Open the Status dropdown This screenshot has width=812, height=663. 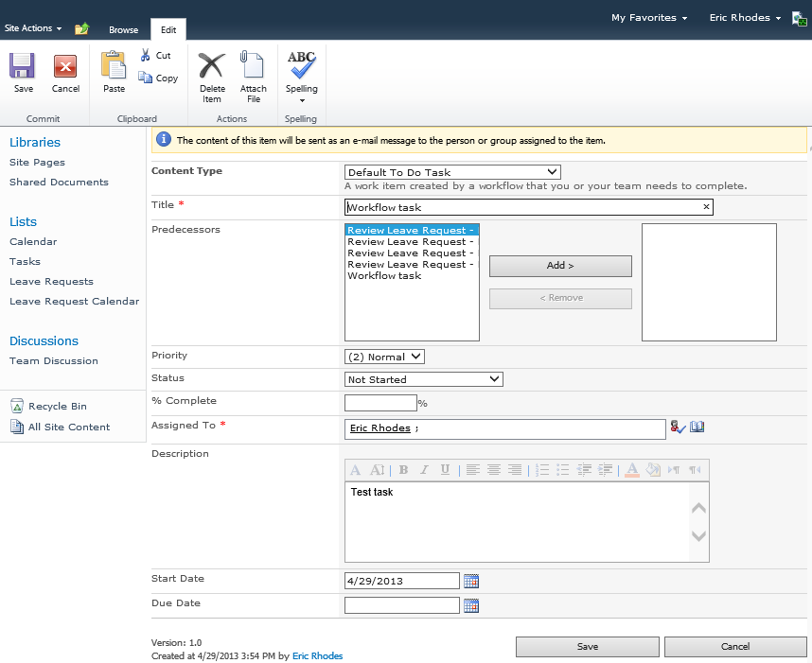424,379
